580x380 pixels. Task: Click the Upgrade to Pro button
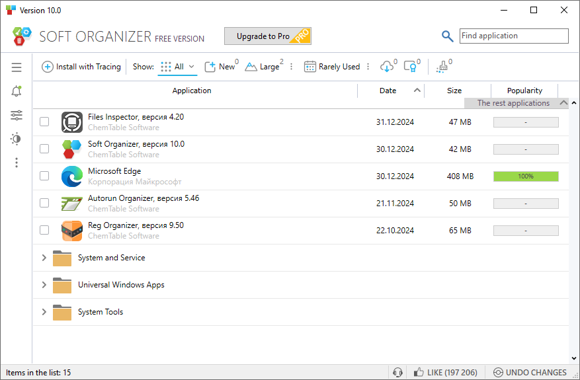pyautogui.click(x=268, y=36)
